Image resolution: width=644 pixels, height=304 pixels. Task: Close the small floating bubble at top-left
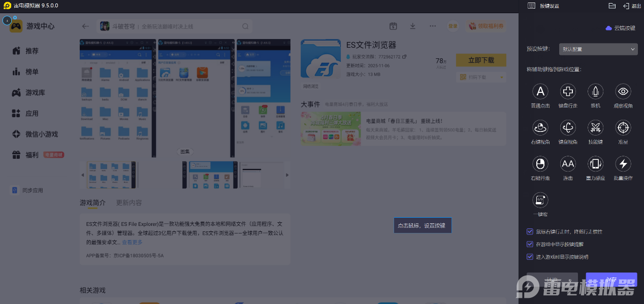pyautogui.click(x=15, y=18)
